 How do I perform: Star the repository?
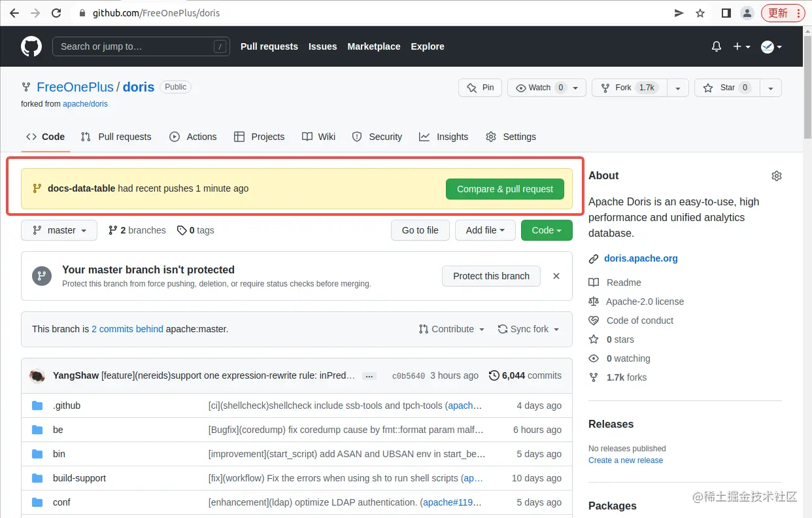point(727,88)
